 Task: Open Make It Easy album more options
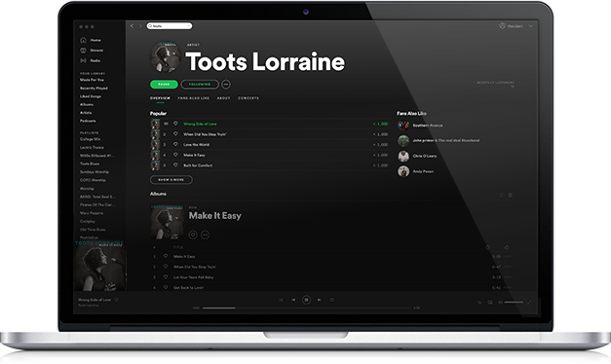(205, 235)
